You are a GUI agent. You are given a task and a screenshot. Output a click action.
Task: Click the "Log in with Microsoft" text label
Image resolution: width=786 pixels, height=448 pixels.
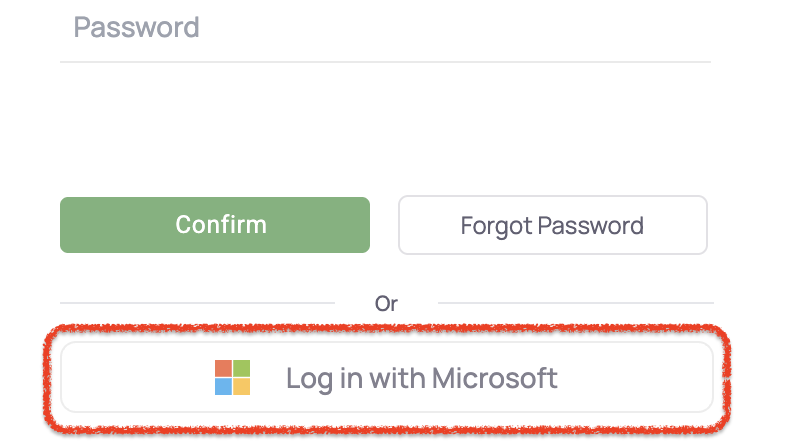421,378
